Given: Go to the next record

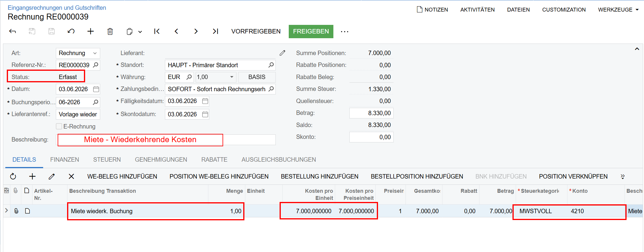Looking at the screenshot, I should coord(196,31).
